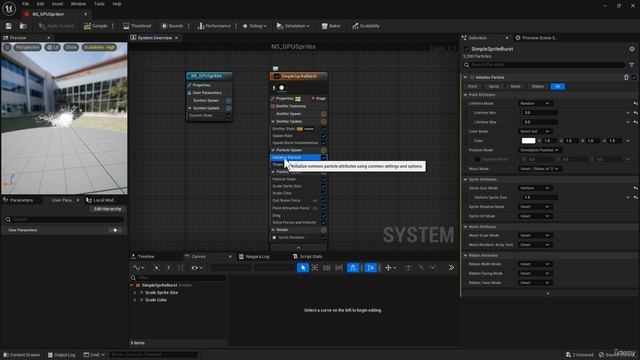Click the Parameters panel search field
Screen dimensions: 640x360
pos(64,220)
